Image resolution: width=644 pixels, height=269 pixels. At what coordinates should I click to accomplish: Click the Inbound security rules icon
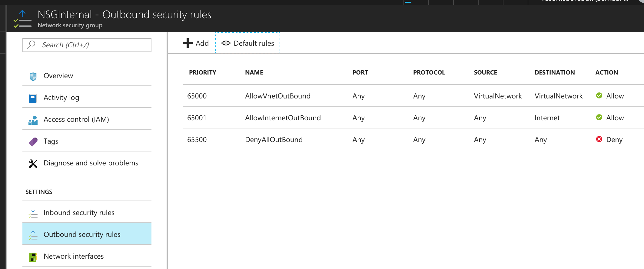point(33,213)
